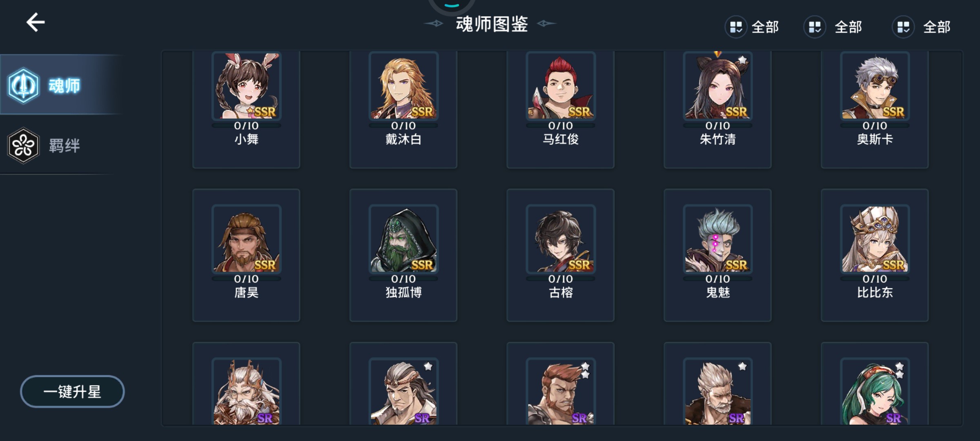This screenshot has height=441, width=980.
Task: Select the 魂师 sword hexagon icon
Action: tap(23, 86)
